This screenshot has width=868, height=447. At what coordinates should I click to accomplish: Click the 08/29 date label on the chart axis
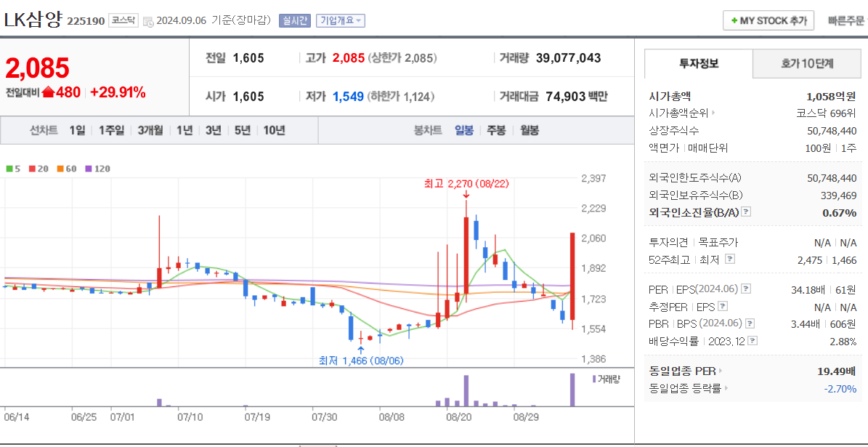click(526, 416)
